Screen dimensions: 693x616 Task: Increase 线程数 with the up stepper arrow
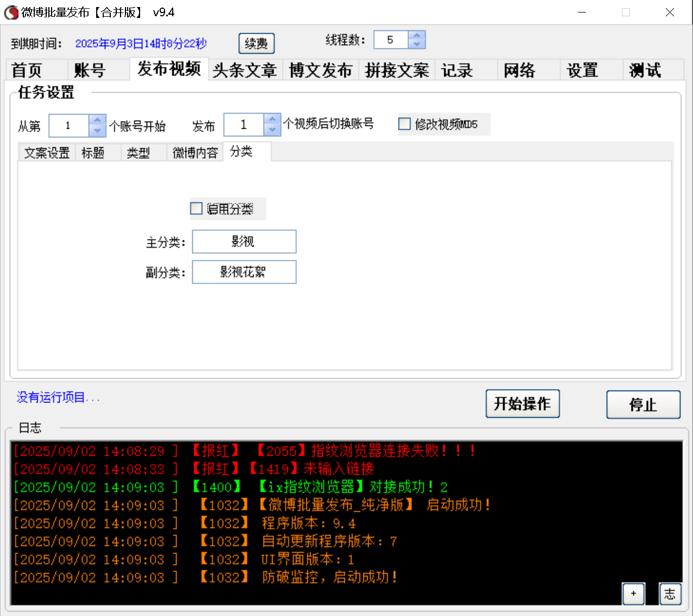click(x=417, y=35)
